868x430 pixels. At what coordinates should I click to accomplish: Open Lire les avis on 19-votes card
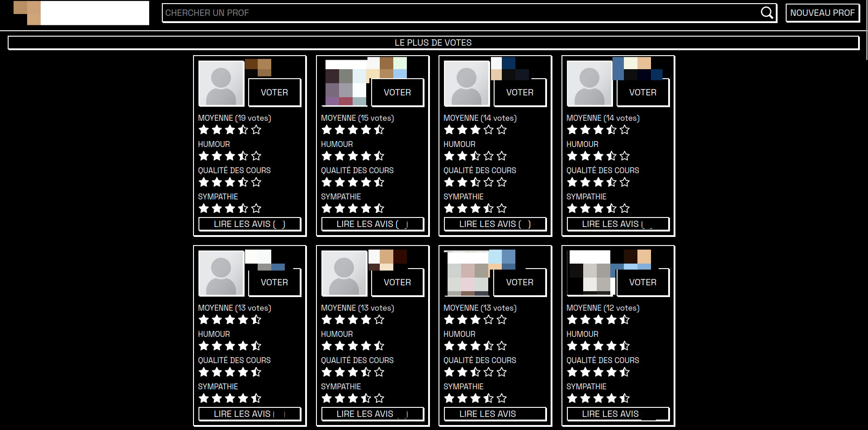tap(250, 224)
